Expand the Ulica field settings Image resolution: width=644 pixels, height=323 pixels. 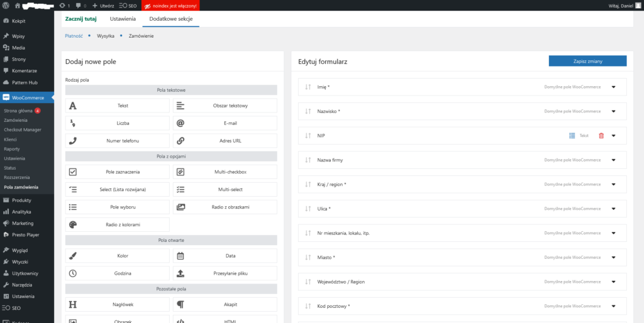click(614, 209)
